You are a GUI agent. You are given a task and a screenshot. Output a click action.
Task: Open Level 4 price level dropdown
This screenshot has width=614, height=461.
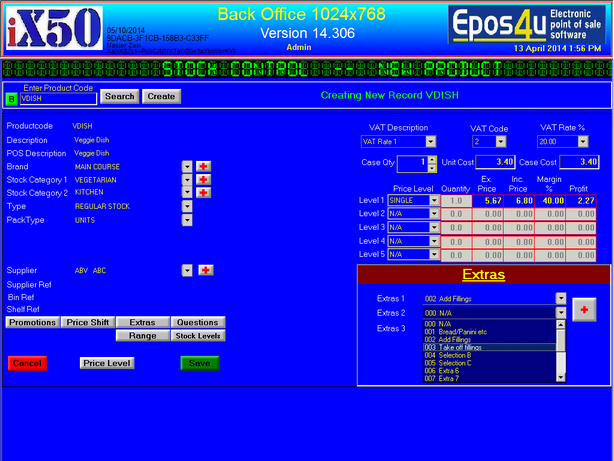(434, 241)
